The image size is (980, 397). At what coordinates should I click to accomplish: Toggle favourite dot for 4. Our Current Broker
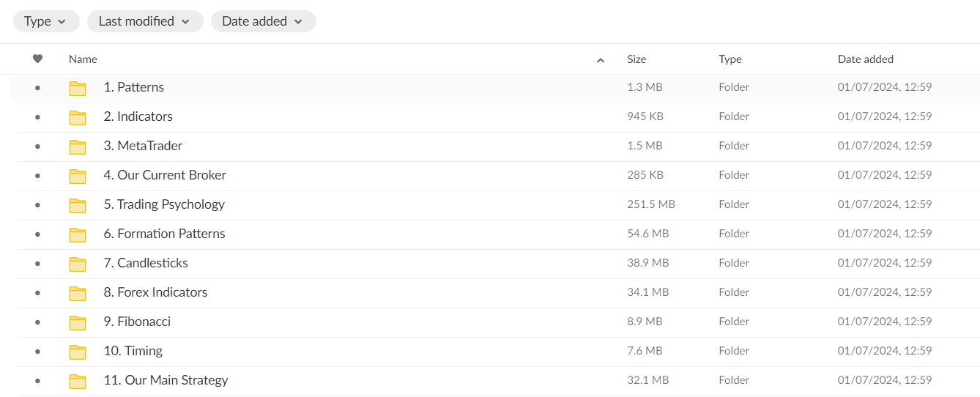click(x=38, y=176)
